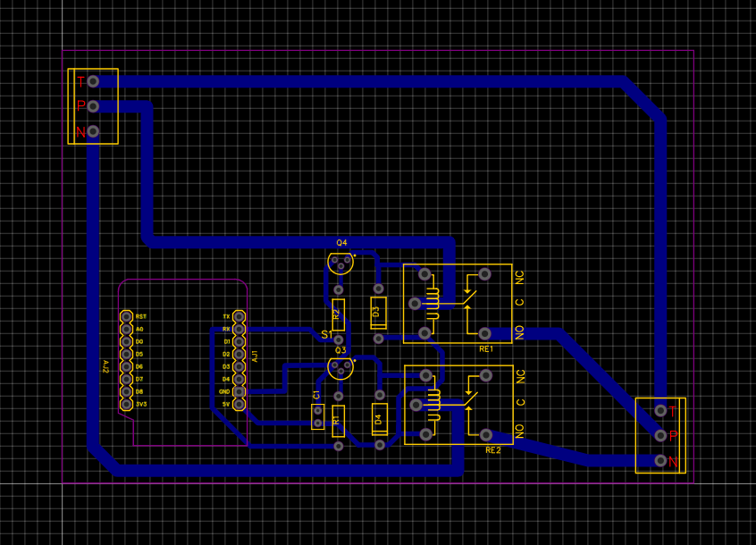Viewport: 756px width, 545px height.
Task: Click the RST pin pad on header AJ2
Action: (126, 316)
